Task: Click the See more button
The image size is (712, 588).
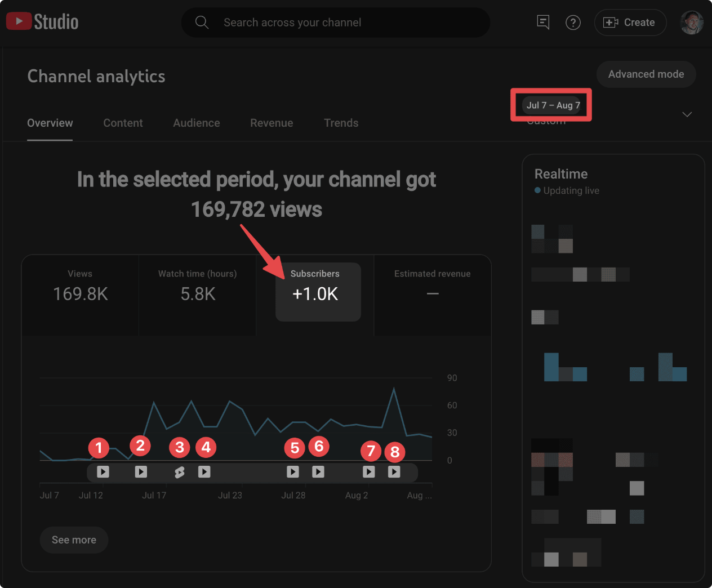Action: 74,540
